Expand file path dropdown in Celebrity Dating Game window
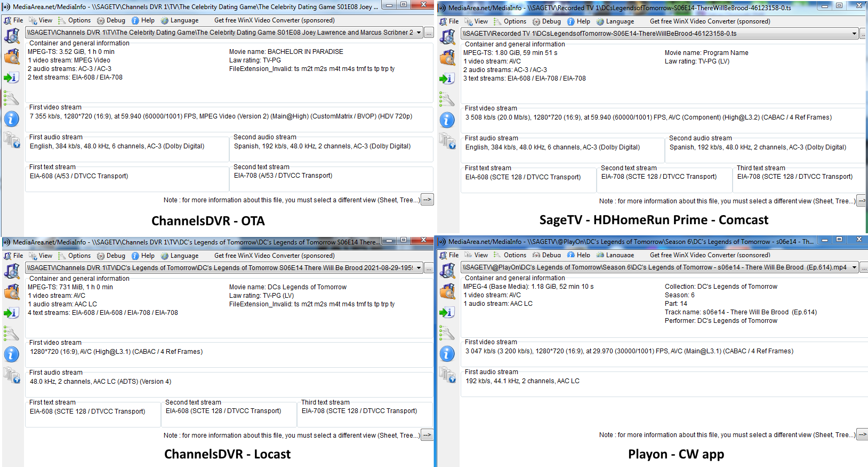Image resolution: width=868 pixels, height=467 pixels. 419,33
